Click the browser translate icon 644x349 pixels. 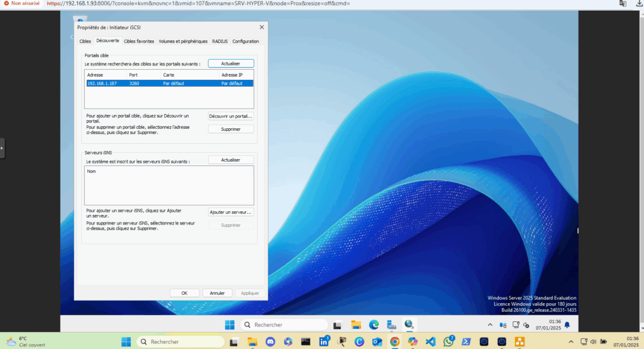pos(623,3)
